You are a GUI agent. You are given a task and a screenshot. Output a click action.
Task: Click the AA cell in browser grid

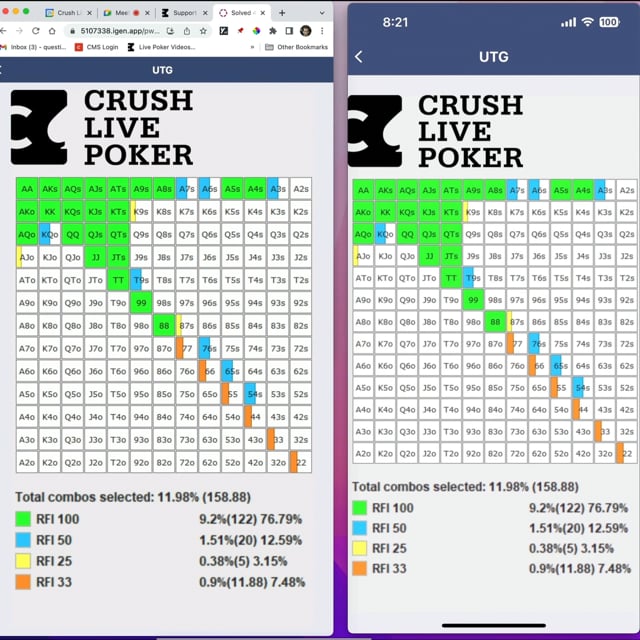point(27,189)
